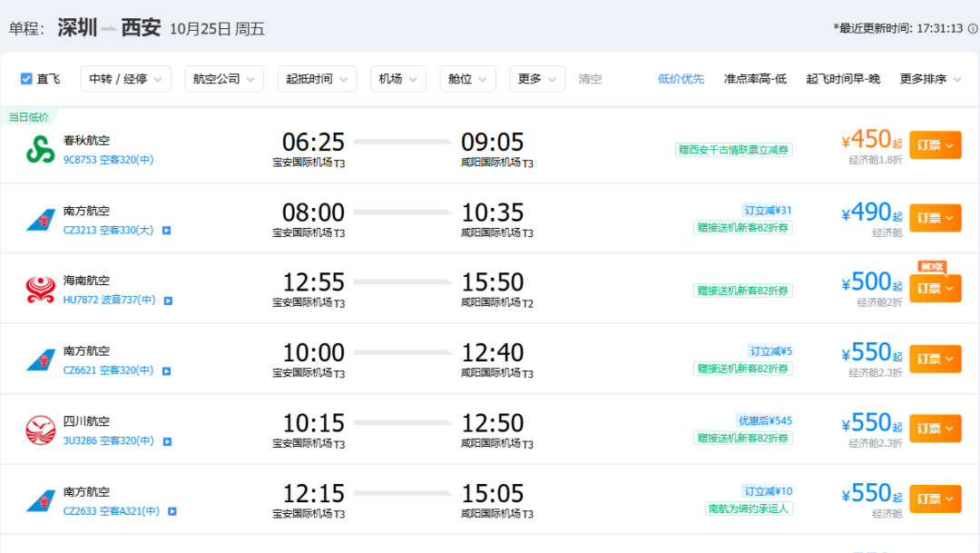Click China Southern logo for CZ3213
This screenshot has width=980, height=553.
(41, 220)
